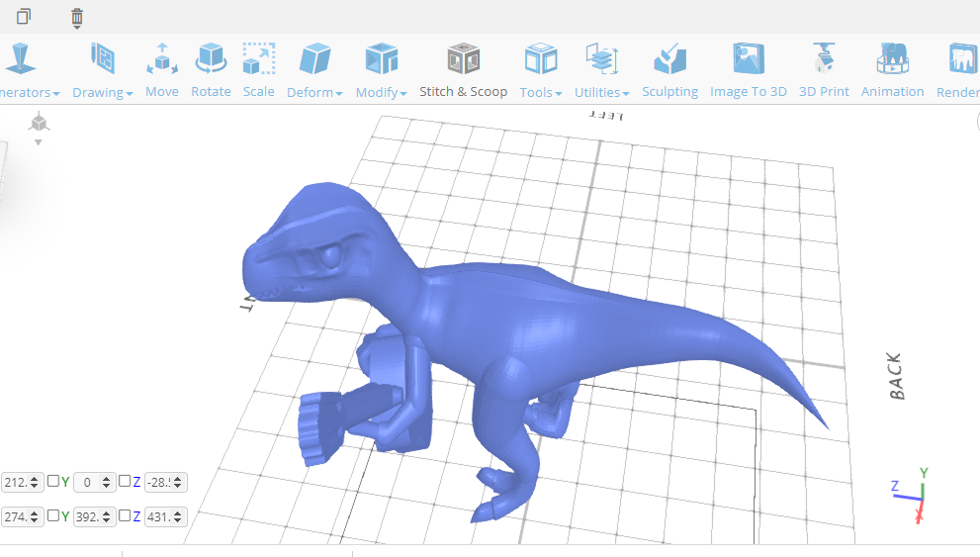The image size is (980, 557).
Task: Open the arrow below the view cube
Action: [39, 142]
